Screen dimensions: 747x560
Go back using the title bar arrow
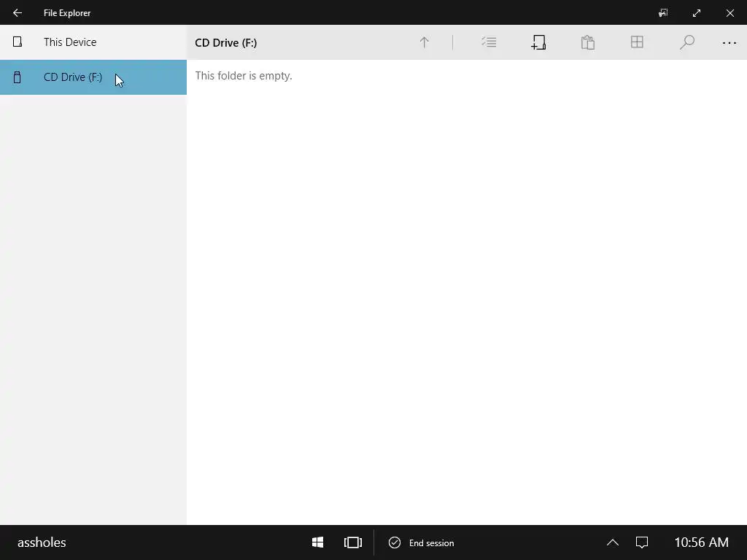pyautogui.click(x=18, y=13)
